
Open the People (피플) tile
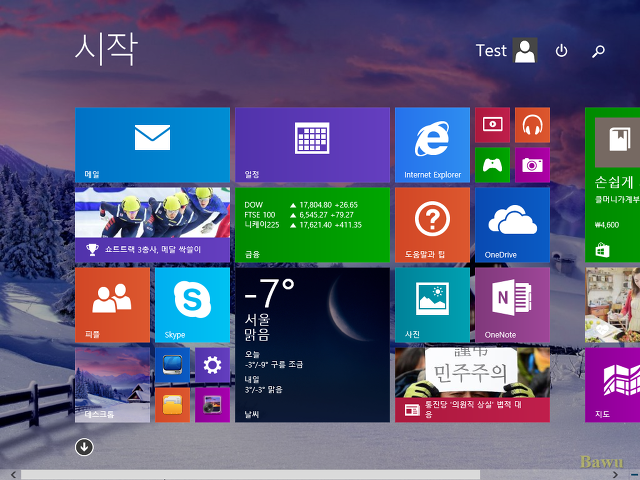[112, 305]
